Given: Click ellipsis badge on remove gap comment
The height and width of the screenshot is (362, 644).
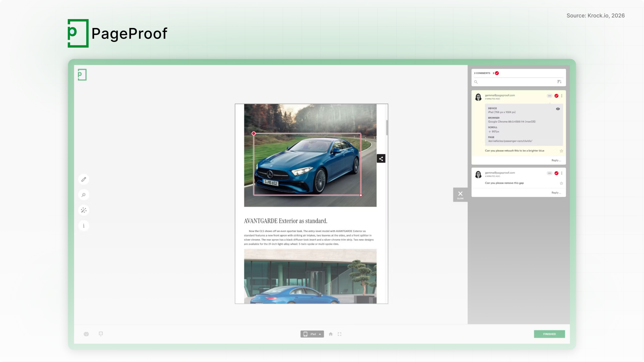Looking at the screenshot, I should pyautogui.click(x=550, y=173).
